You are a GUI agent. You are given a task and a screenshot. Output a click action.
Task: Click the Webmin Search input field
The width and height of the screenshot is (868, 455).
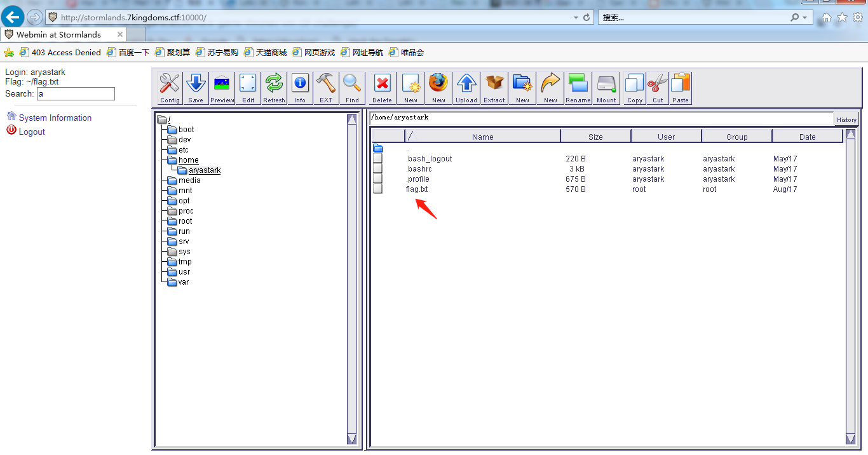point(76,94)
